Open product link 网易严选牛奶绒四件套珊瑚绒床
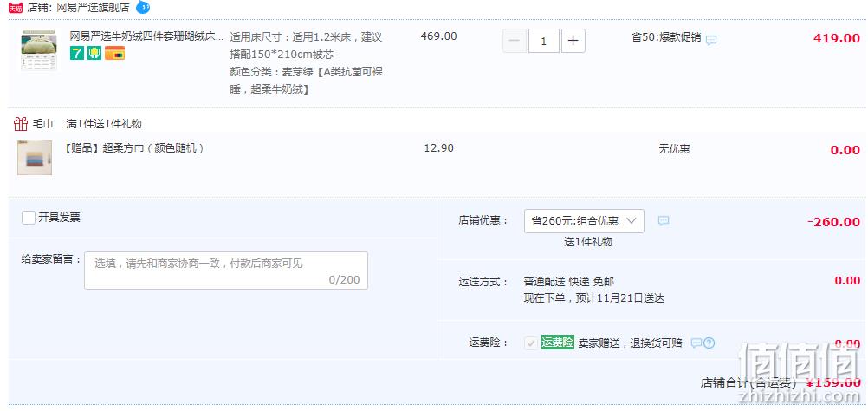 point(146,36)
